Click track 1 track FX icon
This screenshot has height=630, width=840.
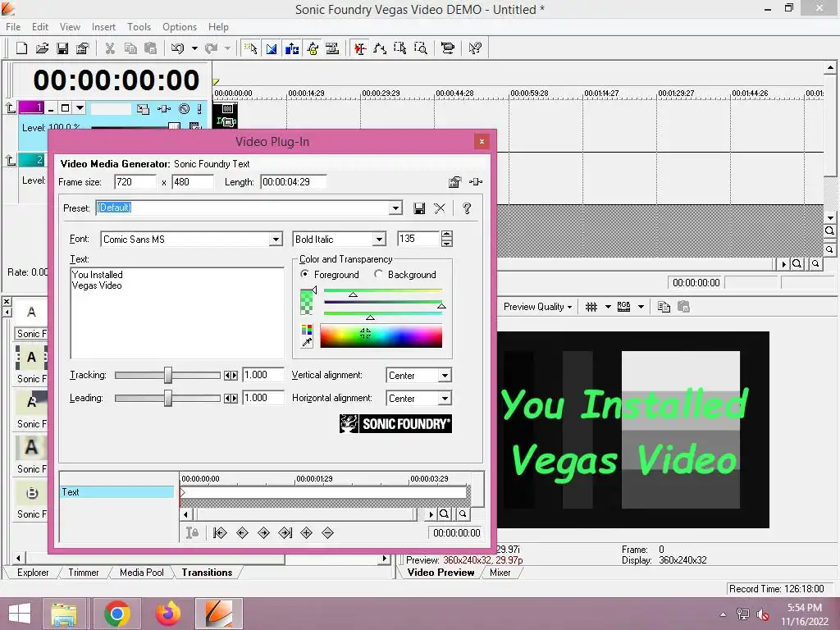pyautogui.click(x=164, y=109)
